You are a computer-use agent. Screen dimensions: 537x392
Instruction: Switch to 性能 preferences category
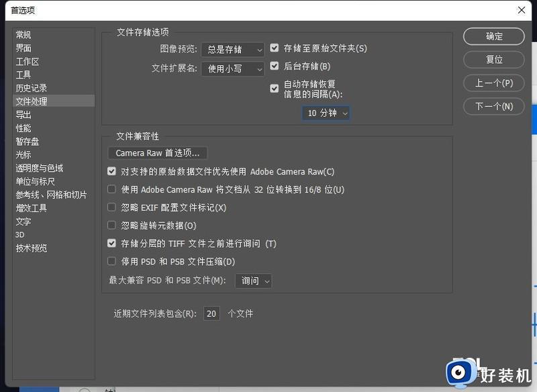(23, 128)
